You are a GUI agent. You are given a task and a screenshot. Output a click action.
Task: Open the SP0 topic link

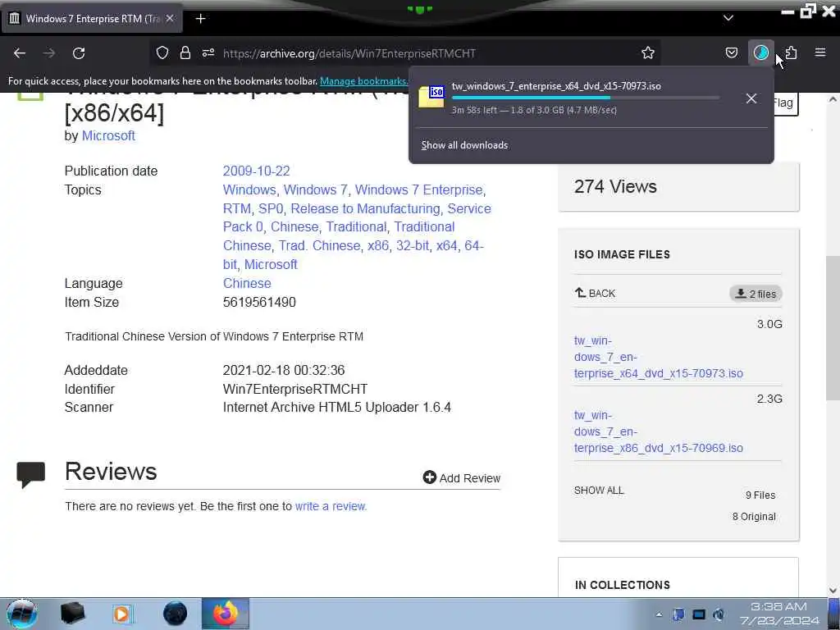[x=271, y=208]
